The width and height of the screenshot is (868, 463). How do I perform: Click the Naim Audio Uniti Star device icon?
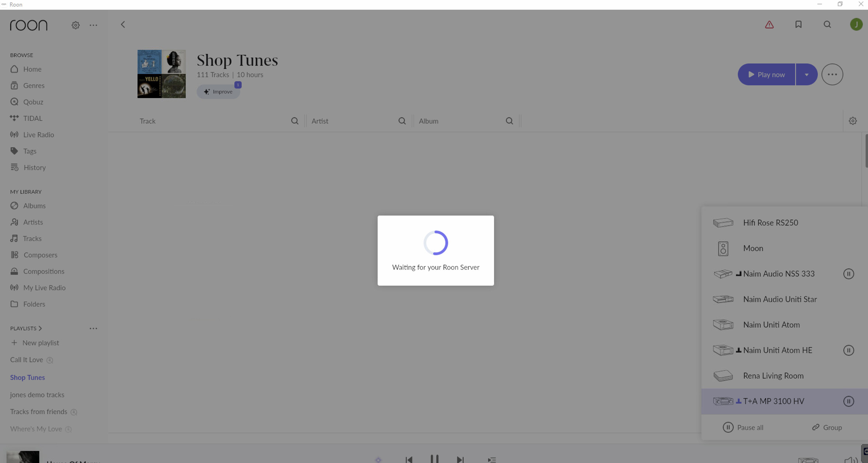tap(723, 299)
